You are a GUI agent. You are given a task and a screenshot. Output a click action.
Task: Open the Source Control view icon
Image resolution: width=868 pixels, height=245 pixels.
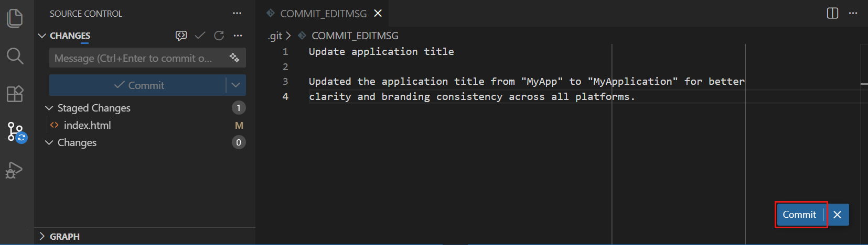click(x=15, y=131)
